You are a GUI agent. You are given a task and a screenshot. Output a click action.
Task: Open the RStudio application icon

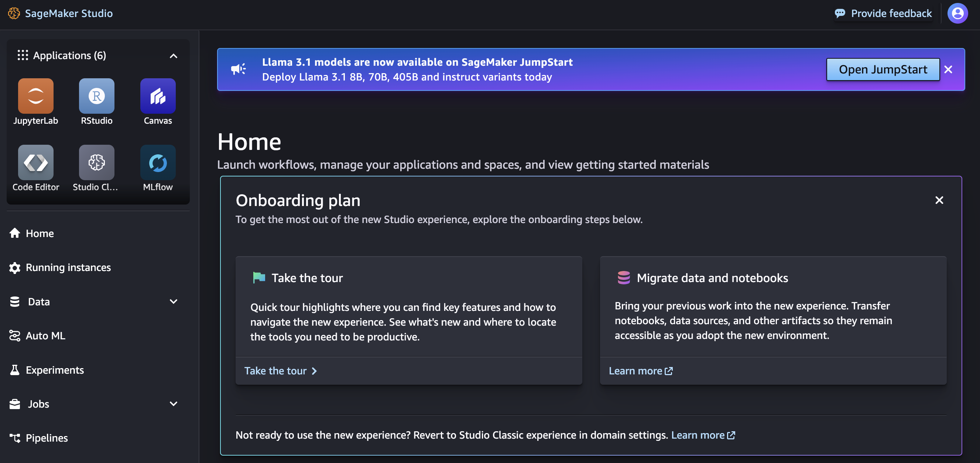97,96
